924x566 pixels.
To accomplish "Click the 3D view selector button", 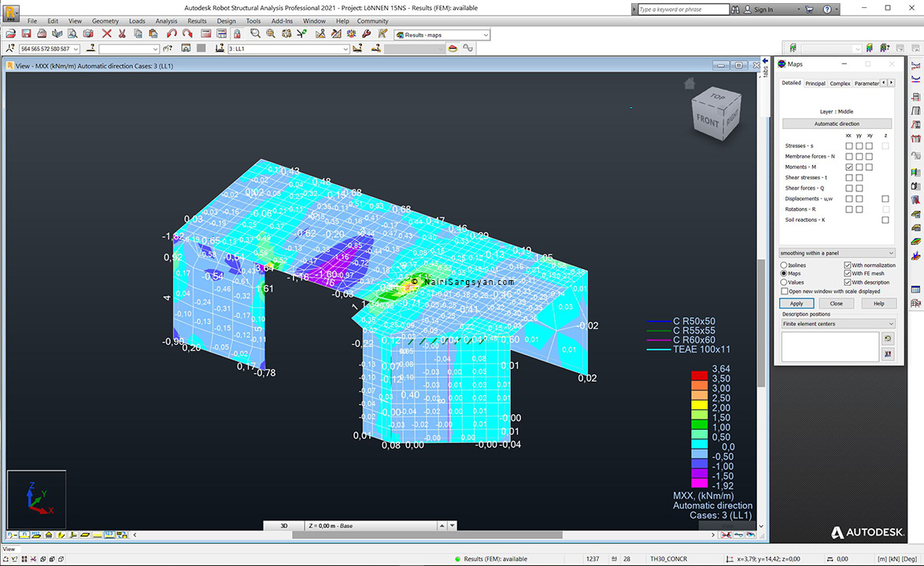I will point(283,525).
